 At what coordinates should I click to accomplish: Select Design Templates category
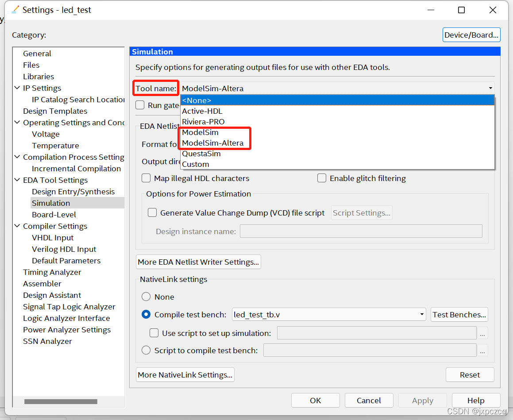pos(55,111)
